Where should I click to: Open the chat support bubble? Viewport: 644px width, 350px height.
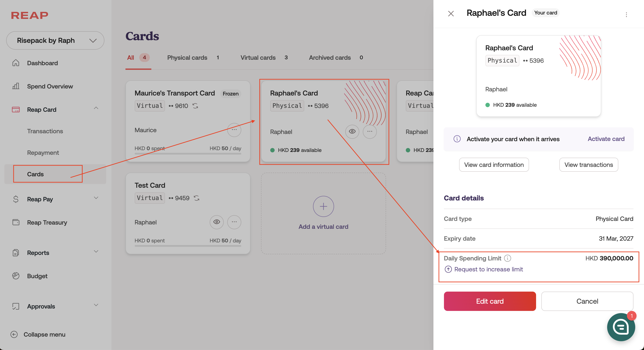point(621,327)
